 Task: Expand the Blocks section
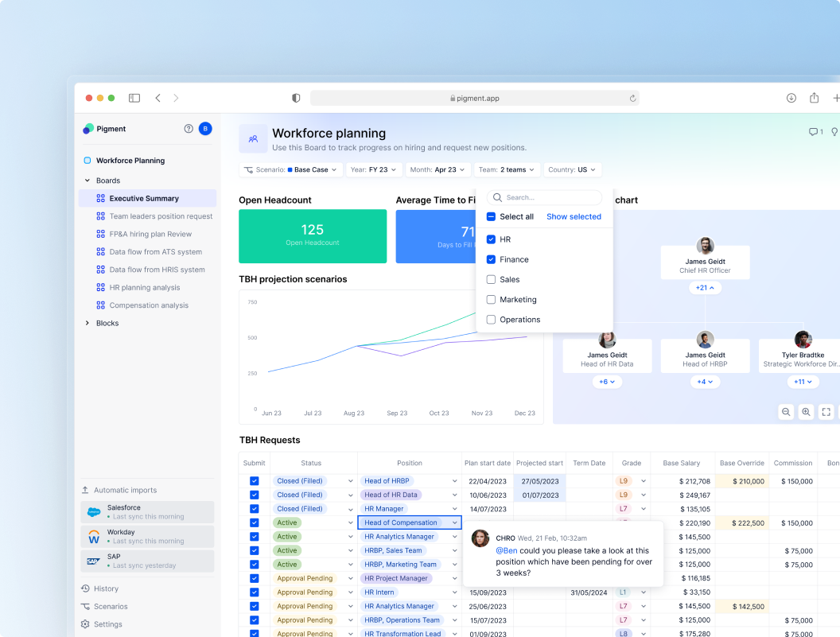(x=87, y=323)
